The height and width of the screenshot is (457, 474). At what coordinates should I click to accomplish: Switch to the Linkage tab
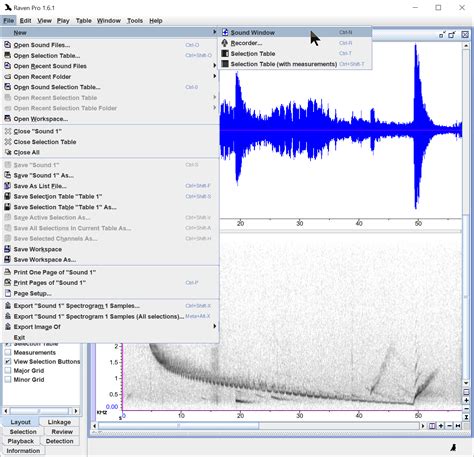(59, 422)
